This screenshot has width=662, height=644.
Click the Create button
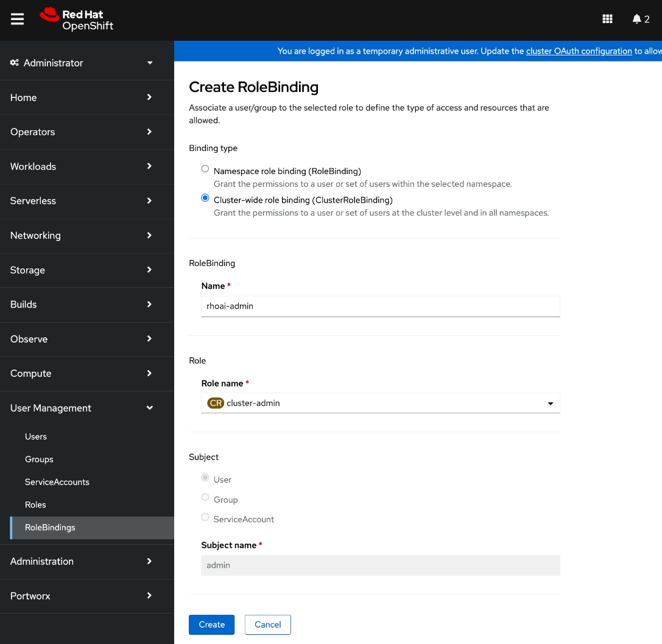pos(211,625)
